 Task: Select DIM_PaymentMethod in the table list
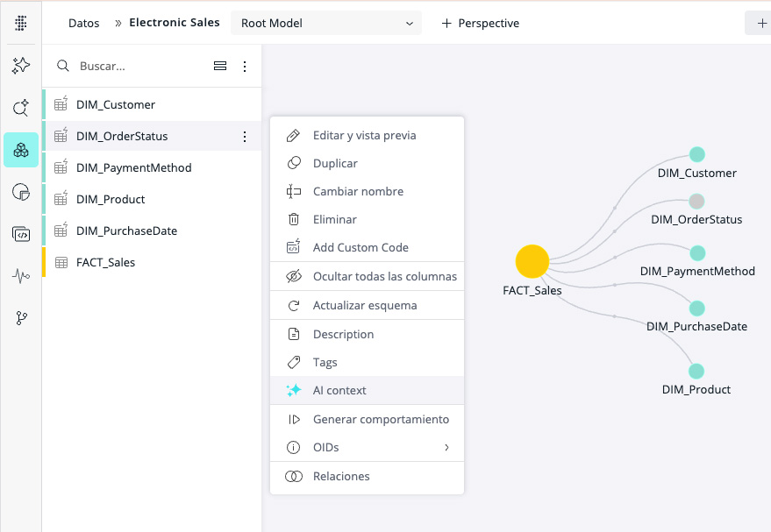click(153, 167)
